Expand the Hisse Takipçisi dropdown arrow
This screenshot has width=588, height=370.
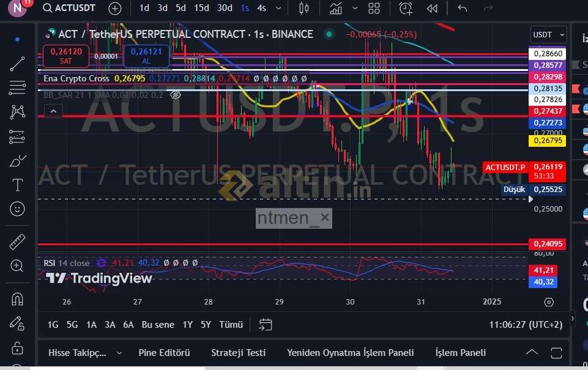119,353
